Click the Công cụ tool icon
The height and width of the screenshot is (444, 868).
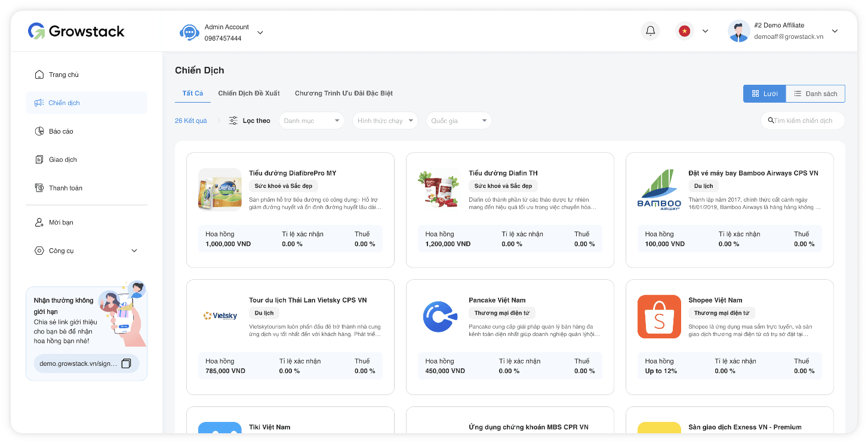tap(39, 251)
